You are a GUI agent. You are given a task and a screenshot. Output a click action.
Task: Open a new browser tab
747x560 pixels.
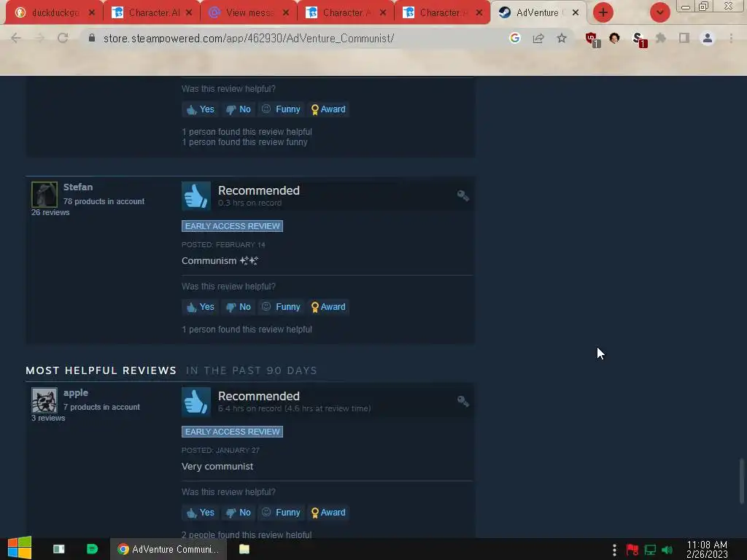point(603,13)
